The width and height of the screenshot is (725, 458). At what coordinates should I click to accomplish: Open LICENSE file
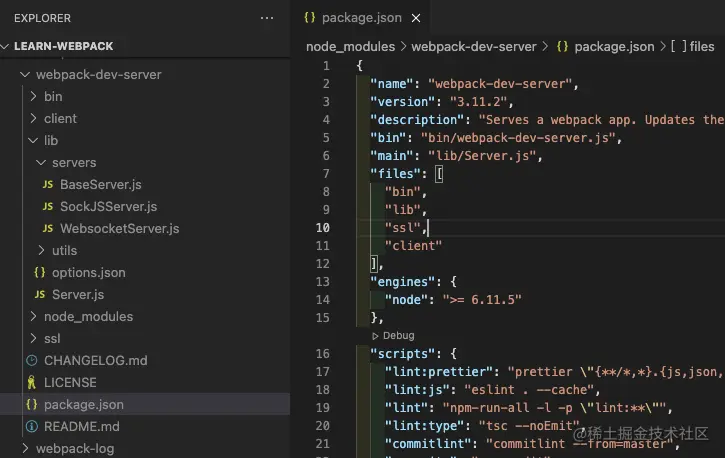pyautogui.click(x=70, y=383)
